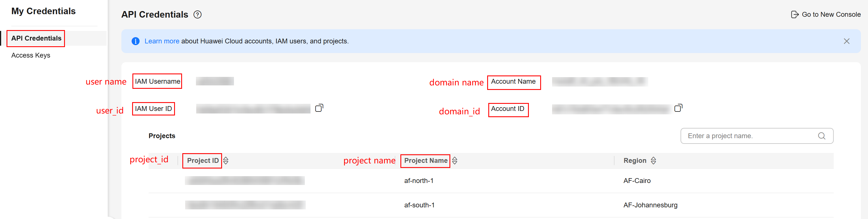Image resolution: width=868 pixels, height=219 pixels.
Task: Copy the IAM User ID value
Action: tap(319, 108)
